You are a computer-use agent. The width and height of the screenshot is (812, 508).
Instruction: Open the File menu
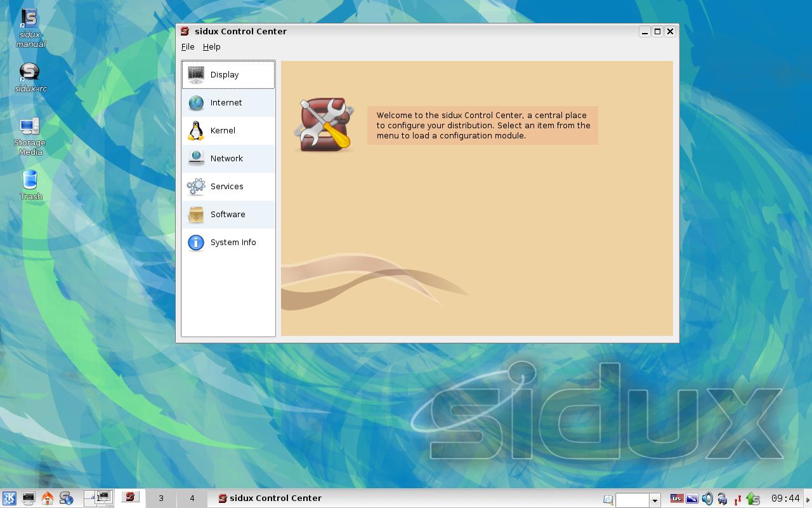click(x=188, y=46)
